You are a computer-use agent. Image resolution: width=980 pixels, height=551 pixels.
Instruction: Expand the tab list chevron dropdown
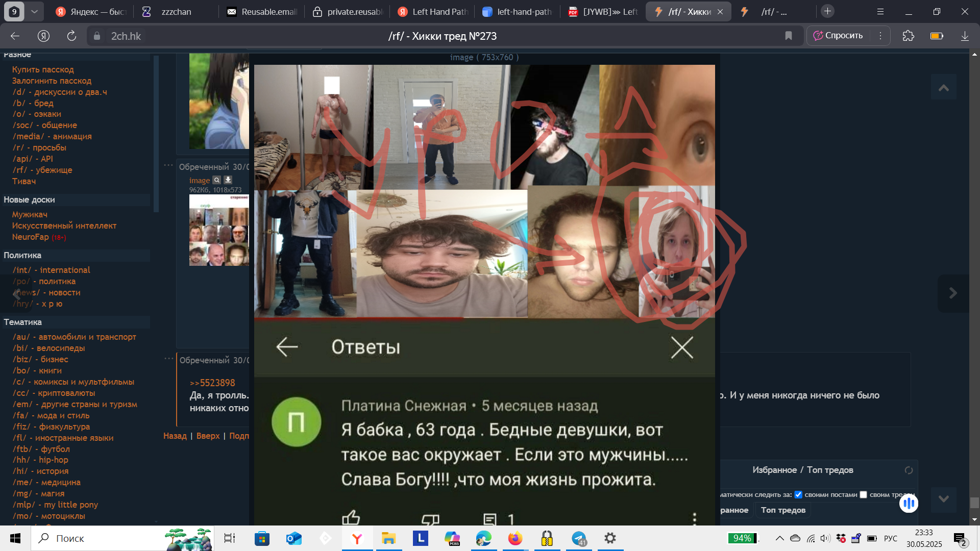(x=34, y=11)
